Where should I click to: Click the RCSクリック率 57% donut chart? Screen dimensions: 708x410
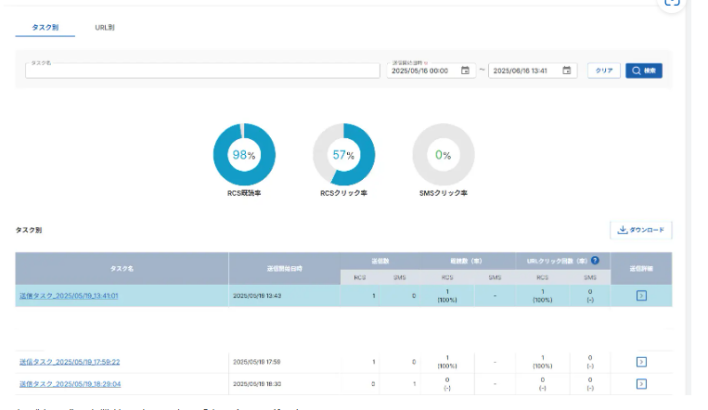[344, 155]
